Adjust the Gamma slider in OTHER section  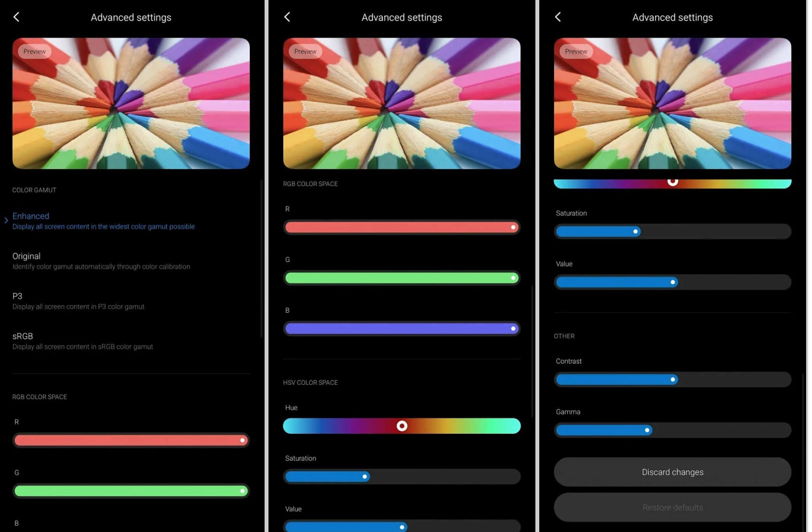click(x=646, y=430)
